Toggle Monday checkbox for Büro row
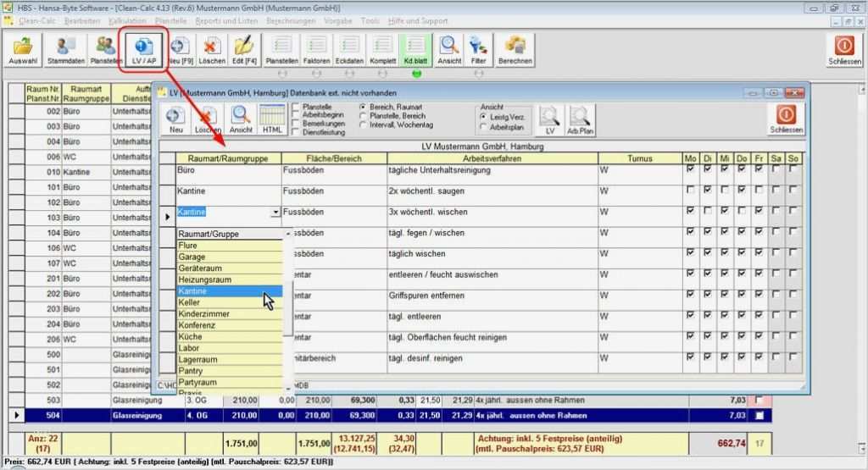Image resolution: width=868 pixels, height=470 pixels. click(691, 169)
